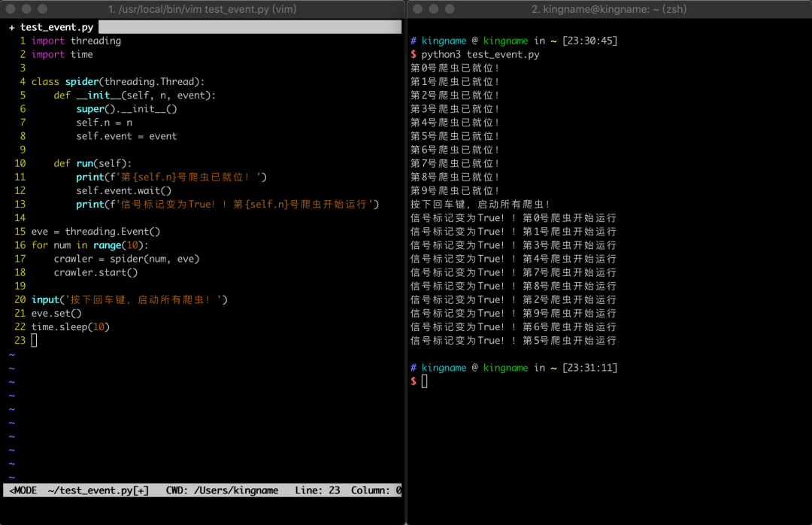Viewport: 812px width, 525px height.
Task: Click the zsh prompt timestamped [23:31:11]
Action: click(514, 368)
